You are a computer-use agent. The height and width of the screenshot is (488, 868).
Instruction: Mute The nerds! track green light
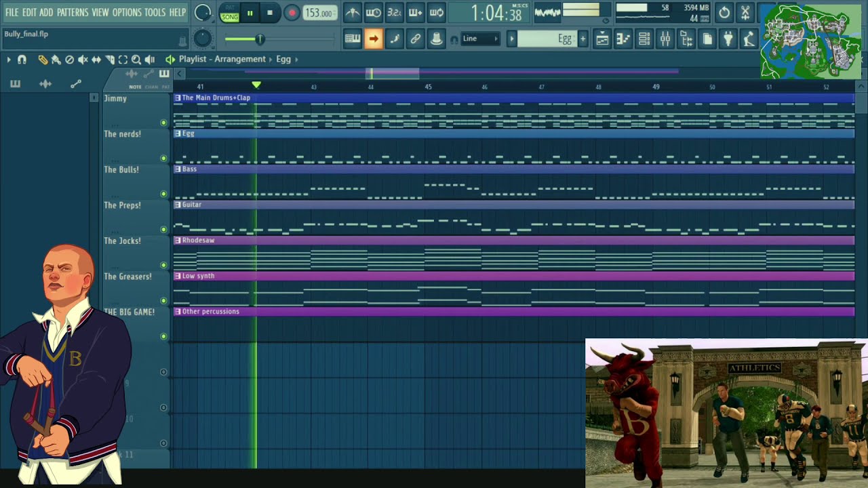click(x=163, y=158)
